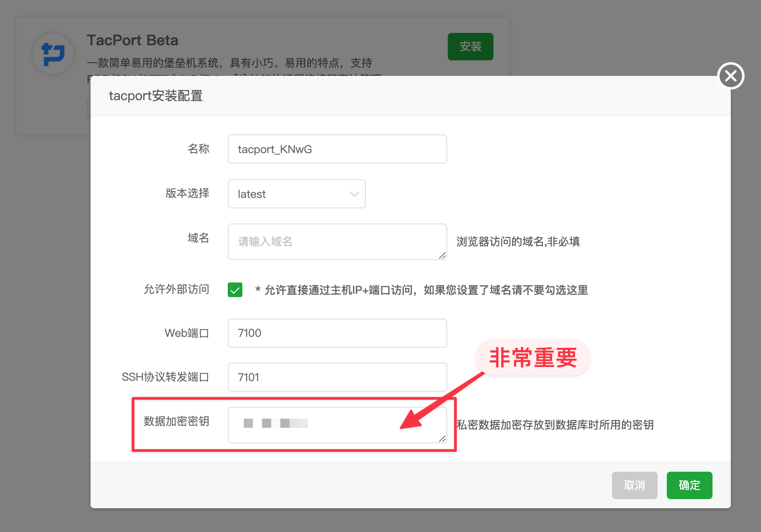Image resolution: width=761 pixels, height=532 pixels.
Task: Edit the 名称 field tacport_KNwG
Action: 338,149
